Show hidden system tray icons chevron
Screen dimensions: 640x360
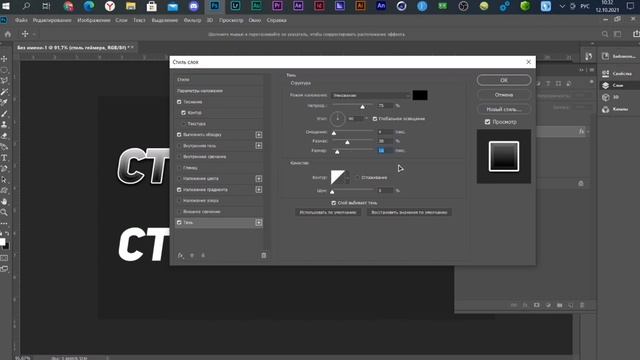pyautogui.click(x=562, y=6)
